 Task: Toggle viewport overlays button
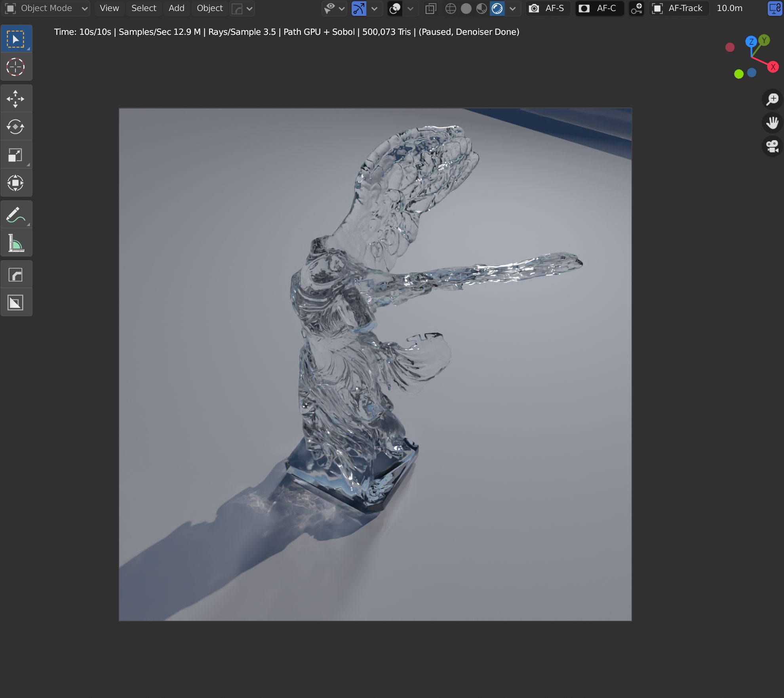point(395,8)
